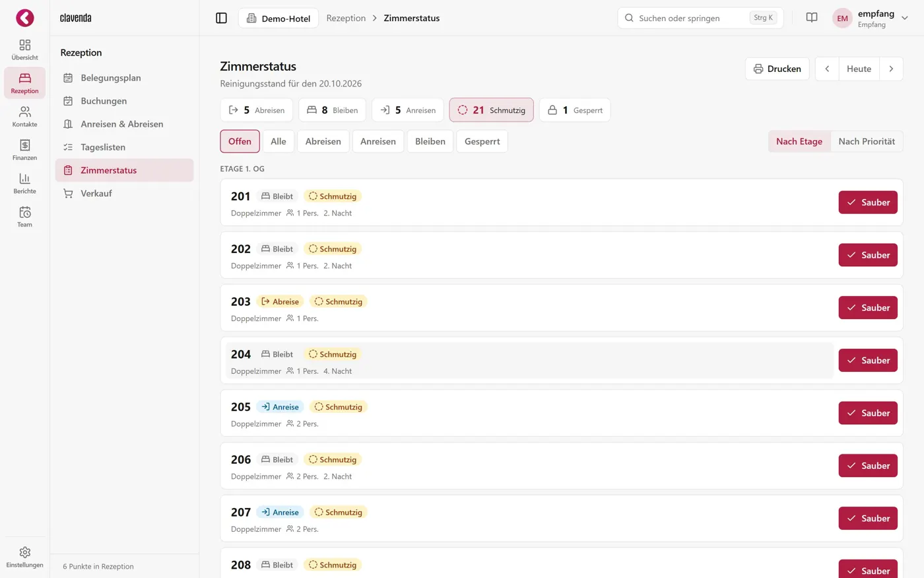
Task: Click the Zimmerstatus clipboard icon
Action: click(68, 170)
